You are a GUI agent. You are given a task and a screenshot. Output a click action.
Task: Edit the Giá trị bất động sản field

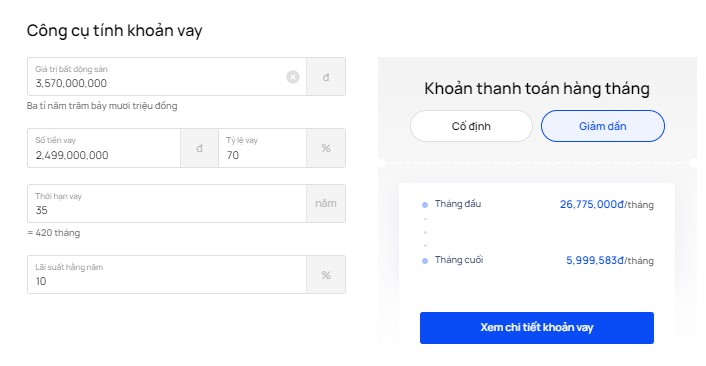[167, 77]
